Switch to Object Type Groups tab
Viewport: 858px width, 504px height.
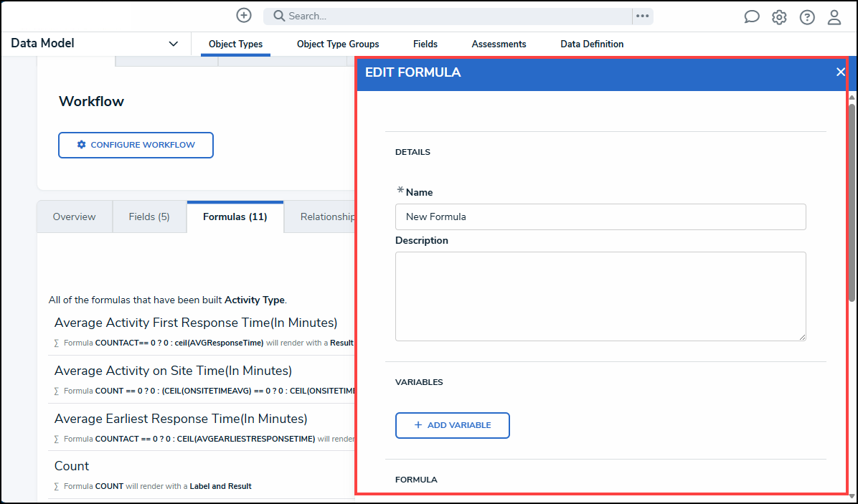click(338, 44)
